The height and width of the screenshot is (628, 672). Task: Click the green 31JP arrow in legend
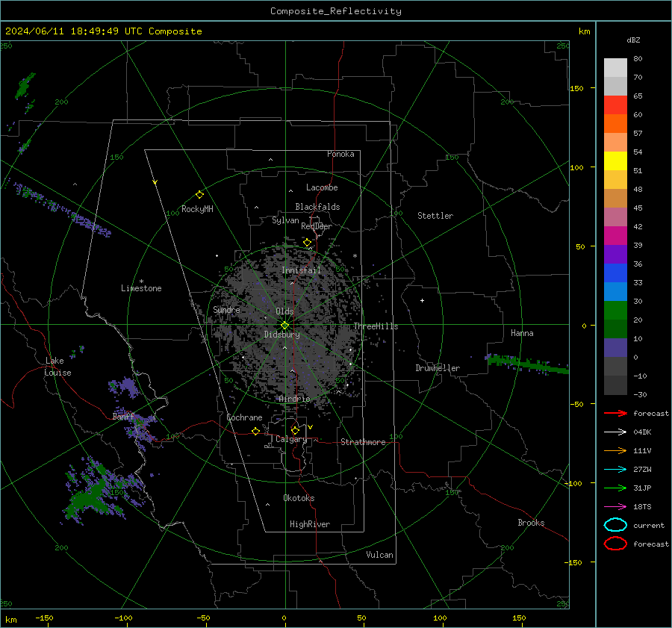615,488
